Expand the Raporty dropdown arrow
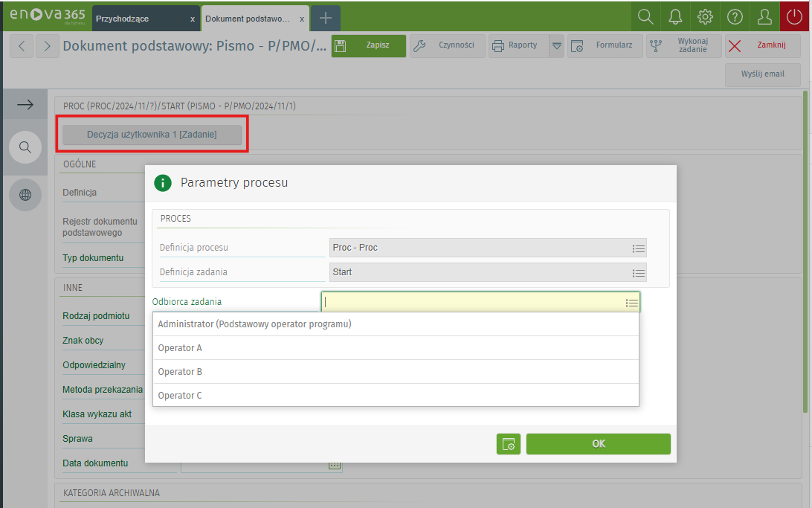This screenshot has width=812, height=508. click(556, 46)
